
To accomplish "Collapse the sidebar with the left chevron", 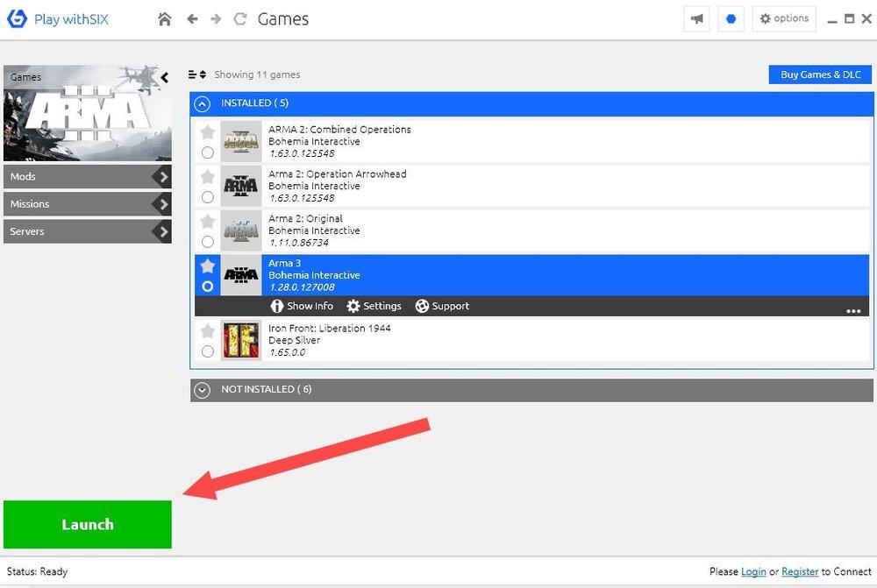I will tap(165, 78).
